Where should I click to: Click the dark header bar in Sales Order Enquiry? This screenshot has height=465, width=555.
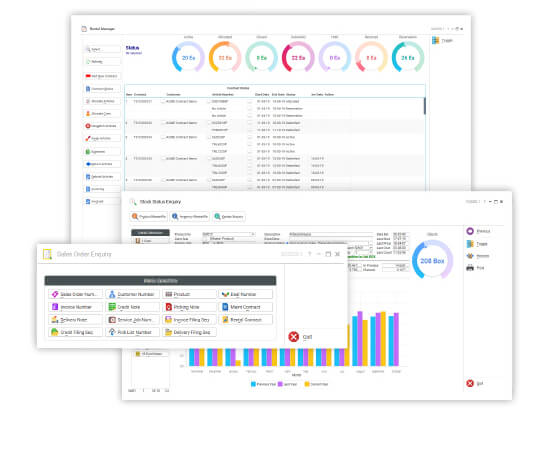pos(160,281)
